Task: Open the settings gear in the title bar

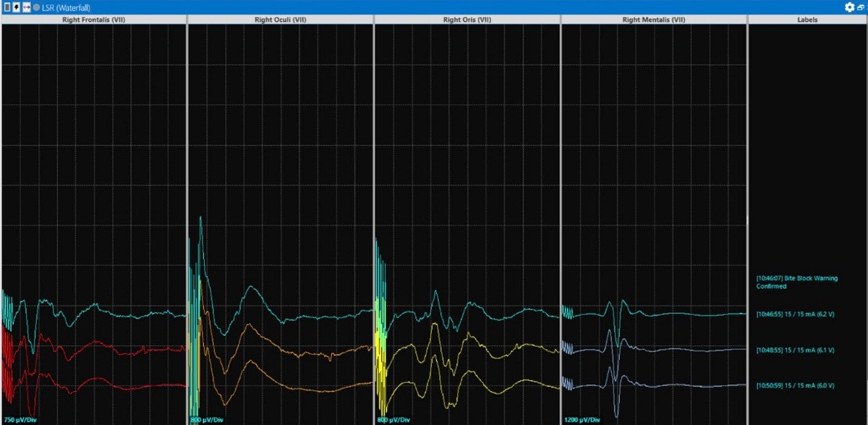Action: [849, 7]
